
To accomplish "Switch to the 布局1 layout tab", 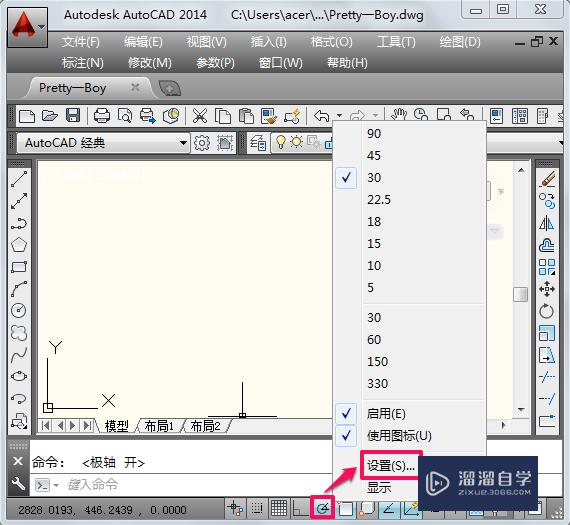I will click(159, 426).
